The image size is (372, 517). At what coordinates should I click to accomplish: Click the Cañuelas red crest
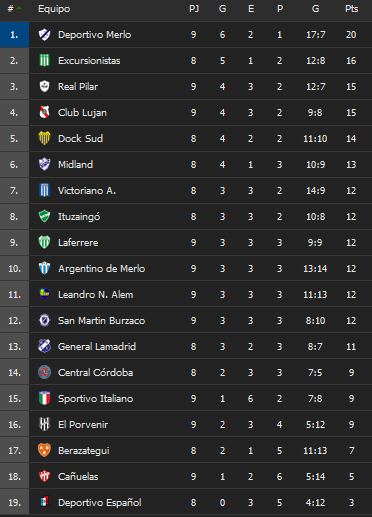(44, 477)
